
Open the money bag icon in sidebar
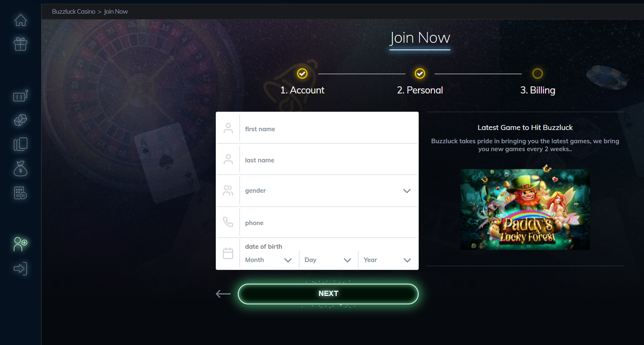click(x=20, y=168)
